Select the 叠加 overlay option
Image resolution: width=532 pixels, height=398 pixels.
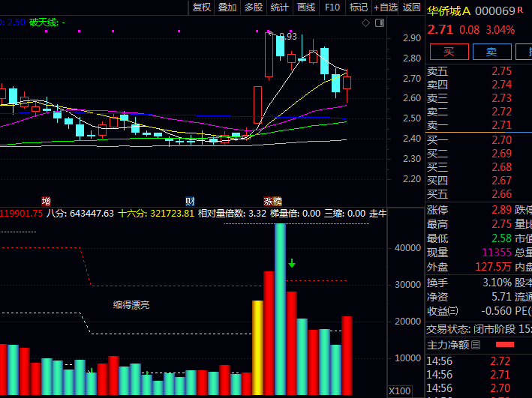pos(227,7)
